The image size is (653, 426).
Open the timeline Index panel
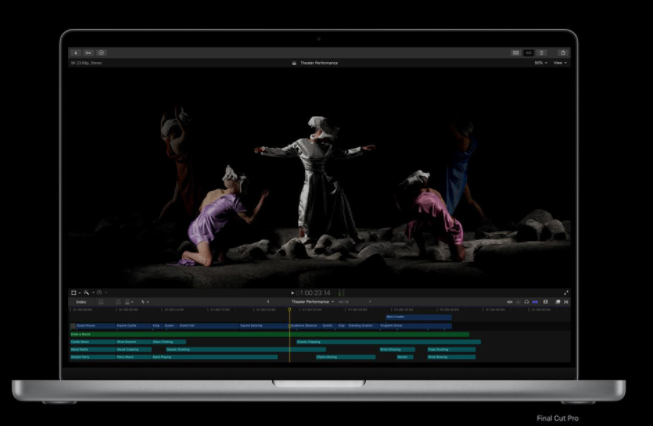pos(81,301)
